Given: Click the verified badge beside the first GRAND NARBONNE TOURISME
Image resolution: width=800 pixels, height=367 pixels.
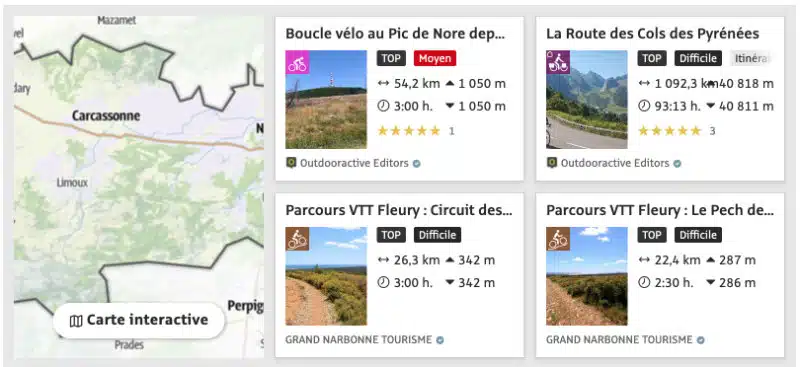Looking at the screenshot, I should point(440,340).
